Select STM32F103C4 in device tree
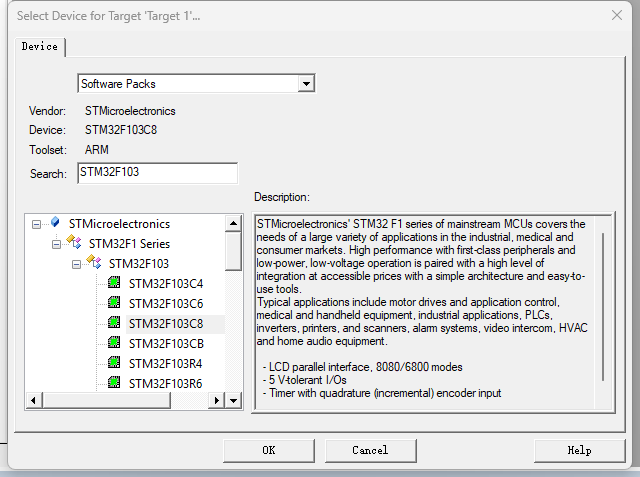640x477 pixels. [166, 284]
